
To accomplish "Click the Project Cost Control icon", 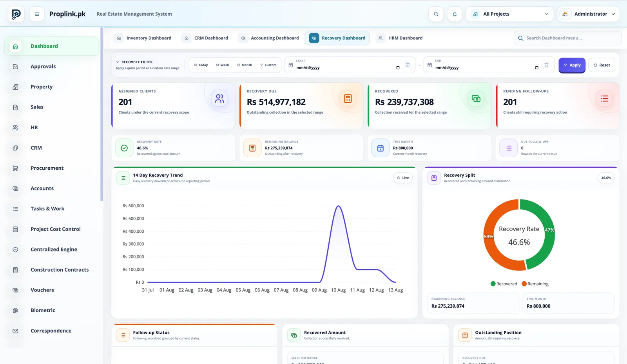I will click(15, 229).
